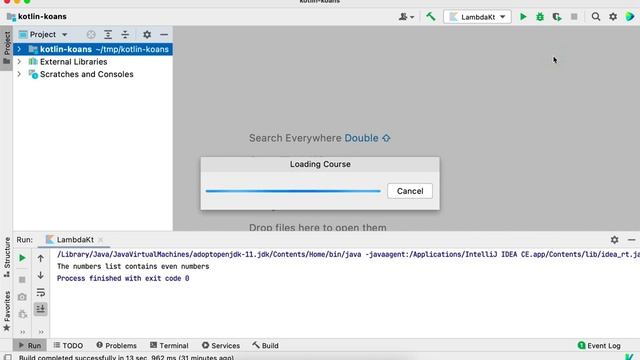The width and height of the screenshot is (640, 360).
Task: Click the Loading Course progress bar
Action: (x=293, y=191)
